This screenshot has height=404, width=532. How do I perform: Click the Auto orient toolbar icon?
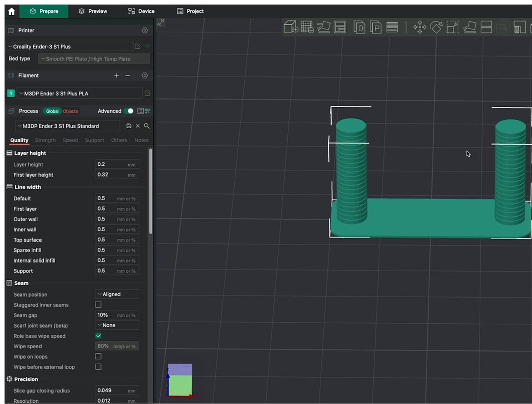324,27
